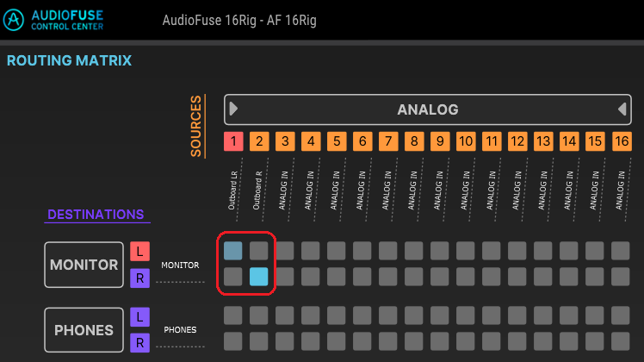Toggle routing of source 2 to Monitor R
The width and height of the screenshot is (644, 362).
[259, 277]
